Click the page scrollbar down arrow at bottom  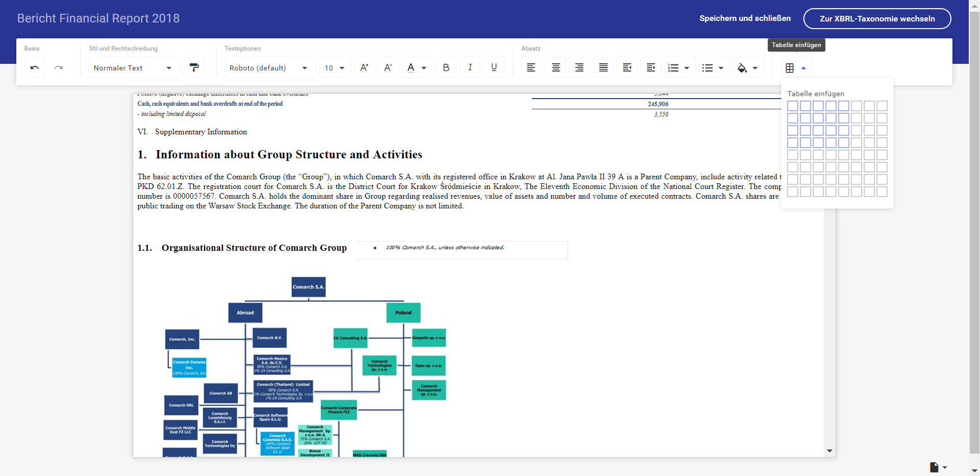click(x=974, y=471)
